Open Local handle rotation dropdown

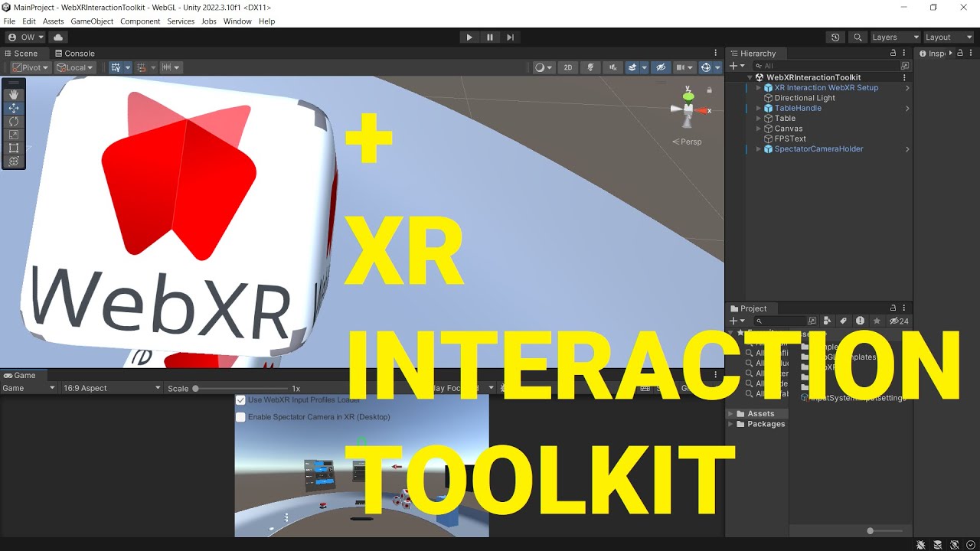click(74, 67)
